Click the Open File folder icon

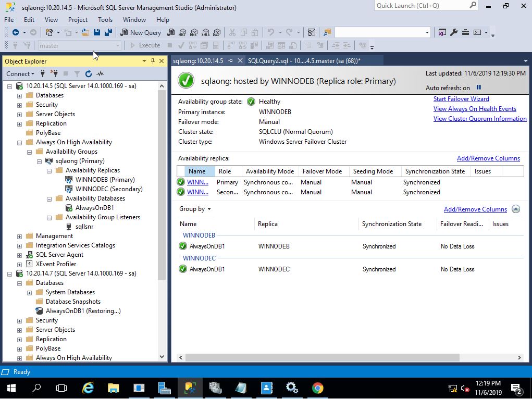click(x=85, y=32)
